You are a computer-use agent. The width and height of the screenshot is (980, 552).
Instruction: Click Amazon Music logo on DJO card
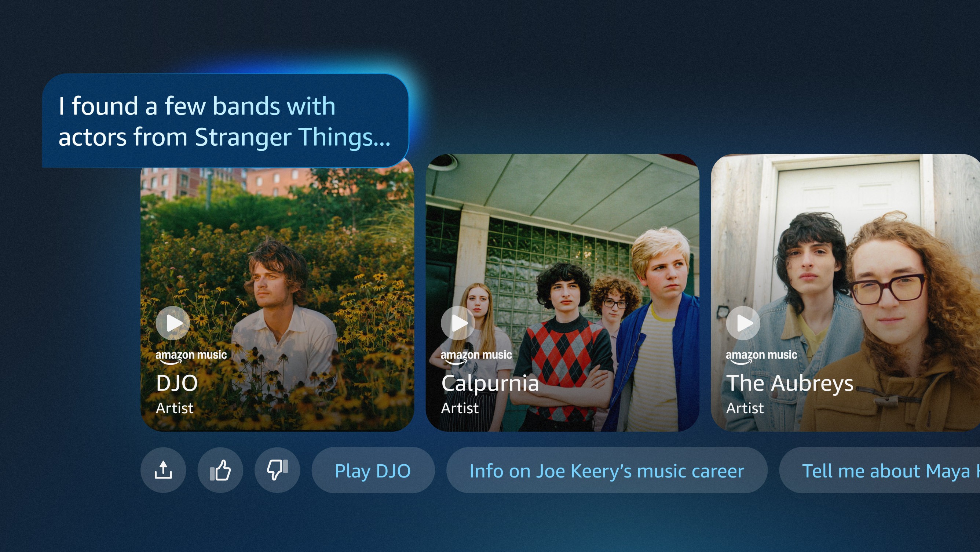(191, 357)
